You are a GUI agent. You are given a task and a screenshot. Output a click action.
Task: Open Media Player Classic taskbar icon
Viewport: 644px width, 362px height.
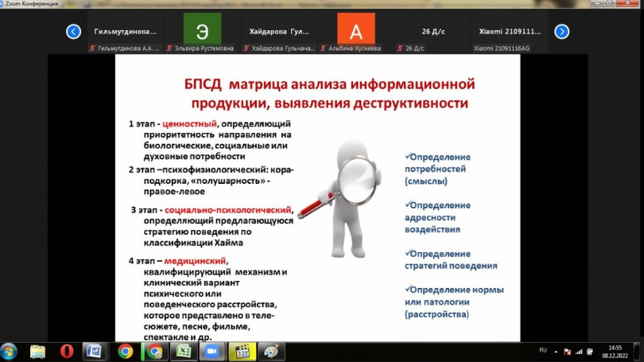pyautogui.click(x=242, y=352)
